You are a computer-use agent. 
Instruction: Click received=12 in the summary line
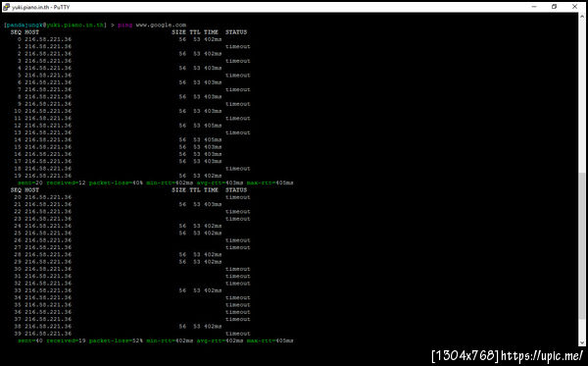66,183
